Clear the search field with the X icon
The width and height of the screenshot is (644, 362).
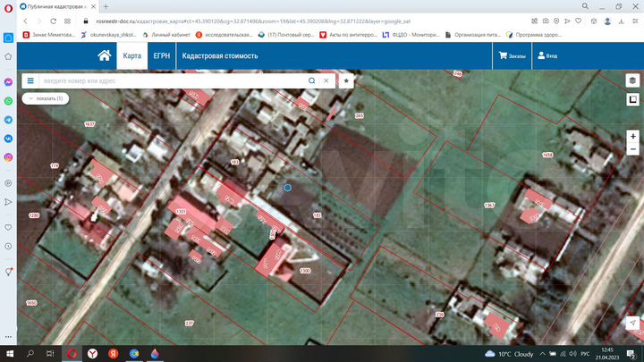326,80
